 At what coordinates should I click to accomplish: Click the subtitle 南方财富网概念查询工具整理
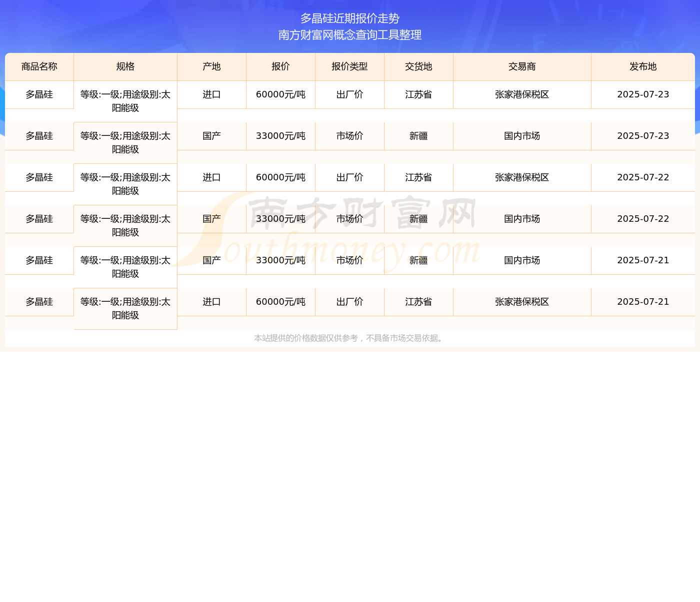point(350,35)
